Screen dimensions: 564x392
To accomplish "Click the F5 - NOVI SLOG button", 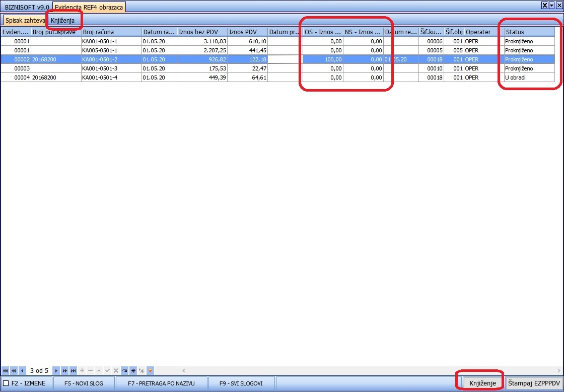I will (x=84, y=383).
